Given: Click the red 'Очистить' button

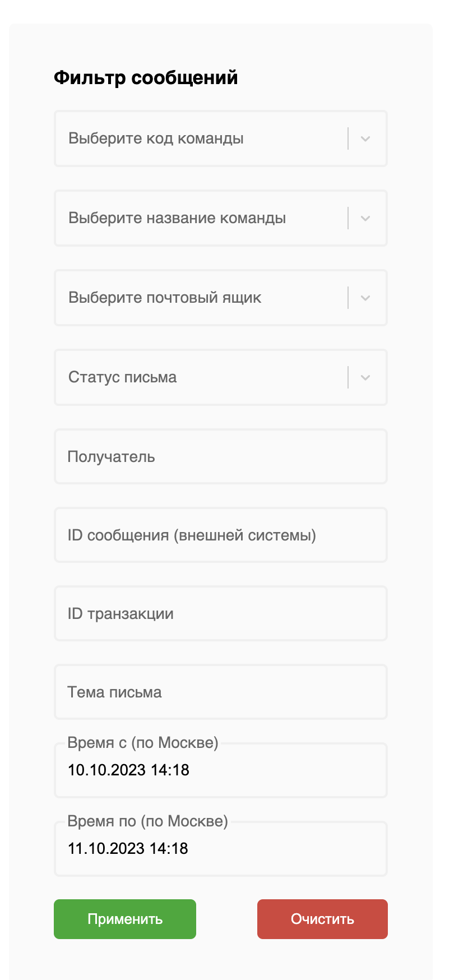Looking at the screenshot, I should pyautogui.click(x=322, y=919).
